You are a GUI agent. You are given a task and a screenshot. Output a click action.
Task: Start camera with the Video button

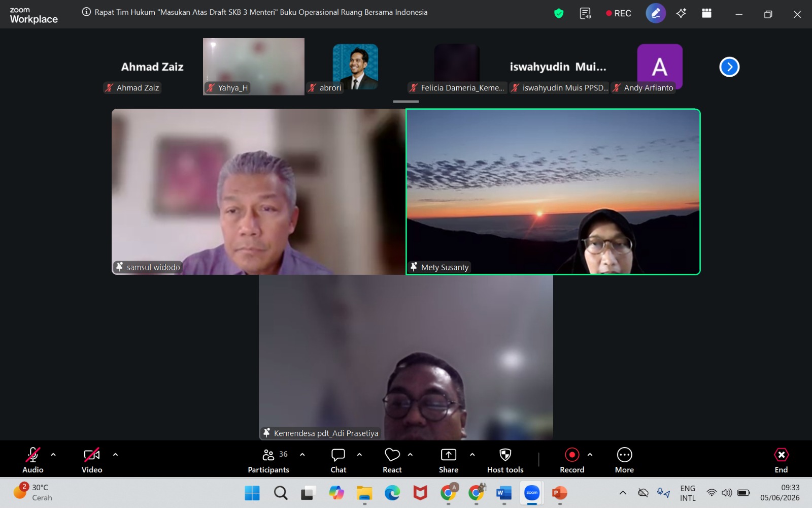(x=92, y=460)
